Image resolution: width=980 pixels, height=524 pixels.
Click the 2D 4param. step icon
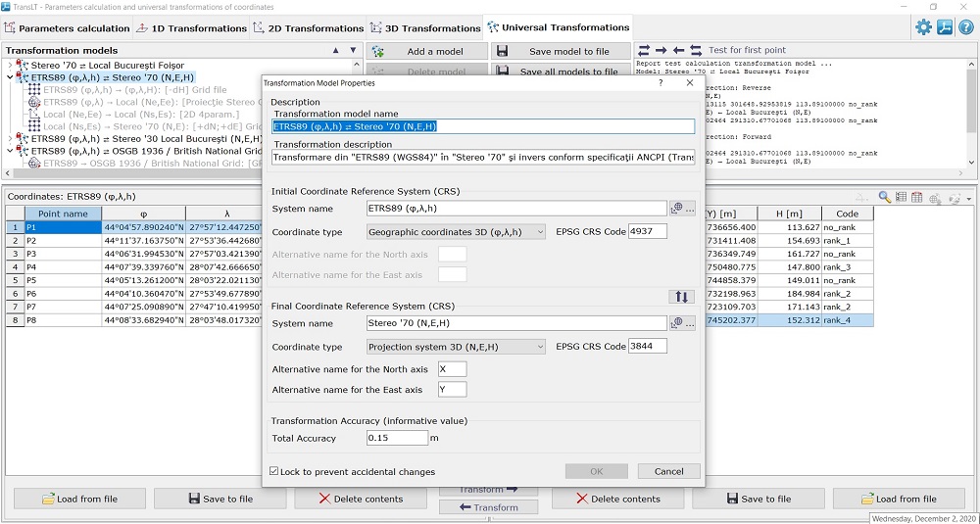[x=34, y=115]
